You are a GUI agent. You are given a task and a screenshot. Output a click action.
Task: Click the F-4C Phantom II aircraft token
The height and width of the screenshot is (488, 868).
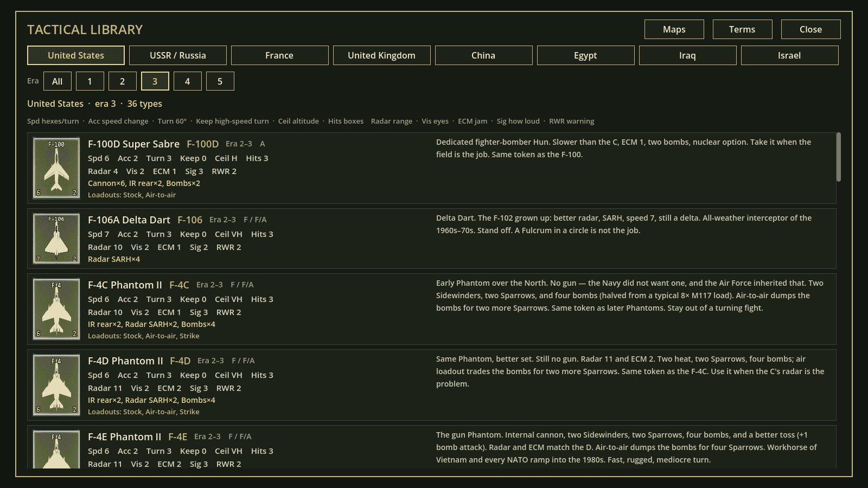56,309
